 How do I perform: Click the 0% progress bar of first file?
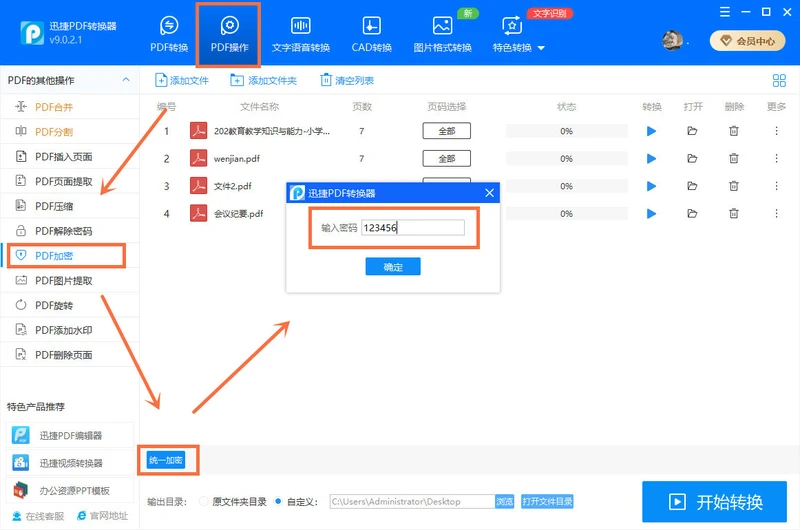tap(566, 131)
